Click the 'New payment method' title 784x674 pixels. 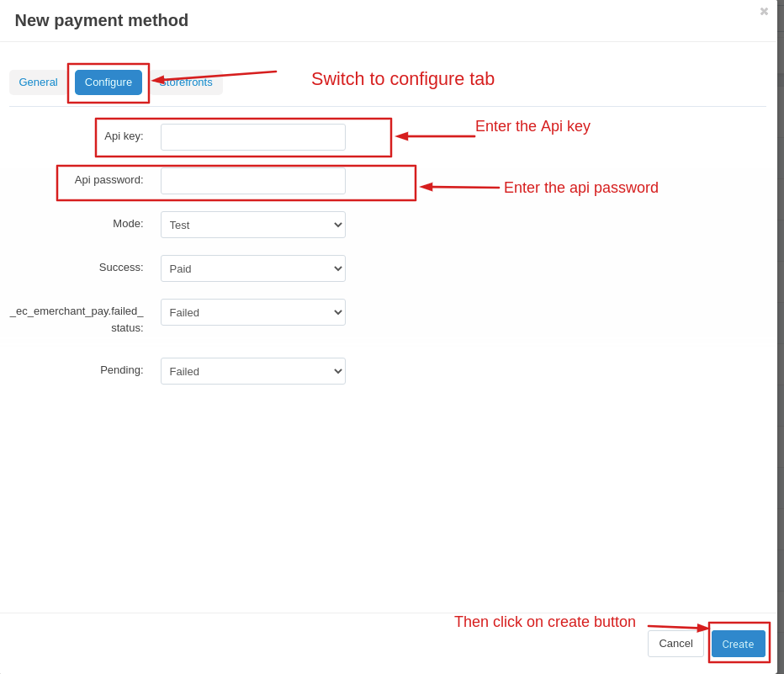coord(102,20)
